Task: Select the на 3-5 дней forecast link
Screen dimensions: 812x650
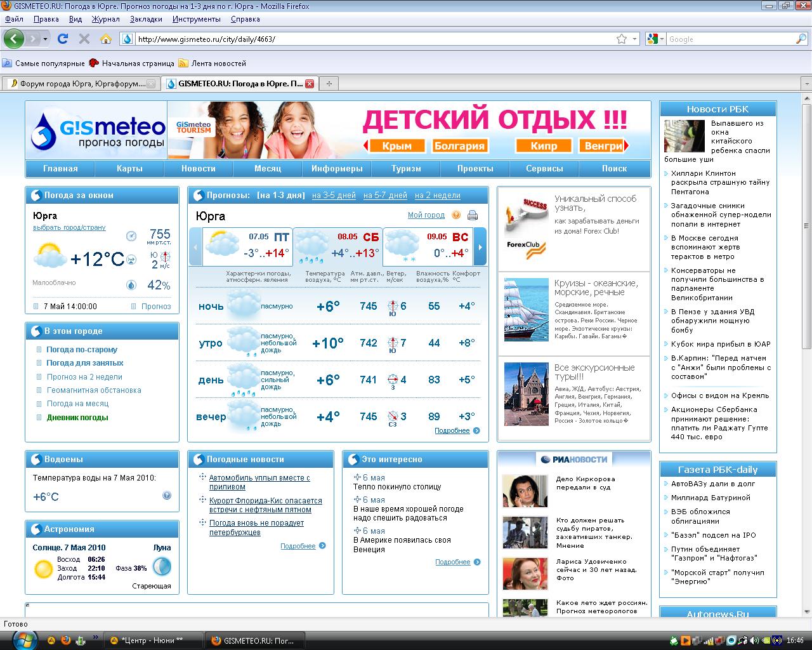Action: [334, 196]
